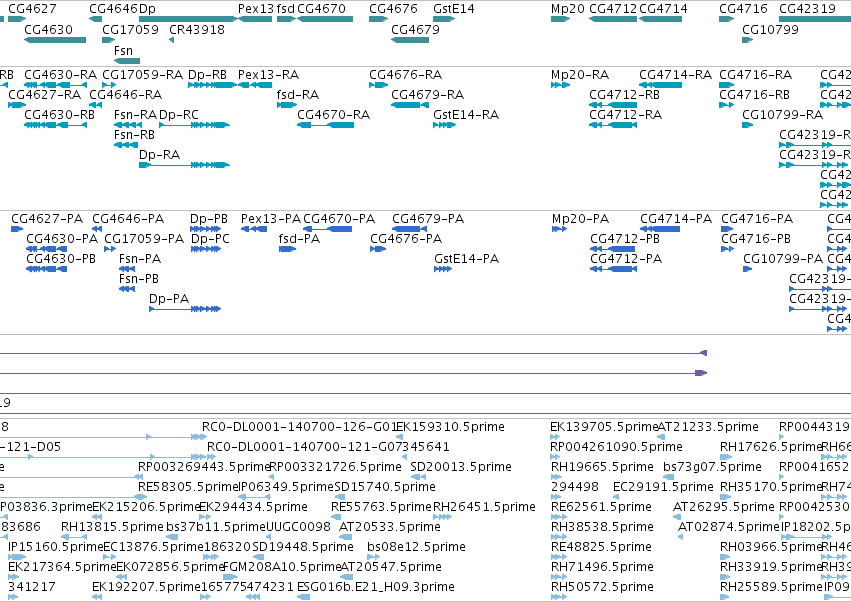The image size is (851, 602).
Task: Click the CG4712-PB protein label
Action: pyautogui.click(x=625, y=239)
